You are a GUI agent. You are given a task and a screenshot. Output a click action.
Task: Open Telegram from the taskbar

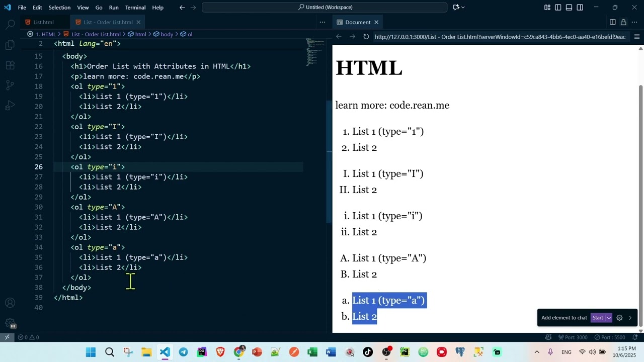(183, 352)
